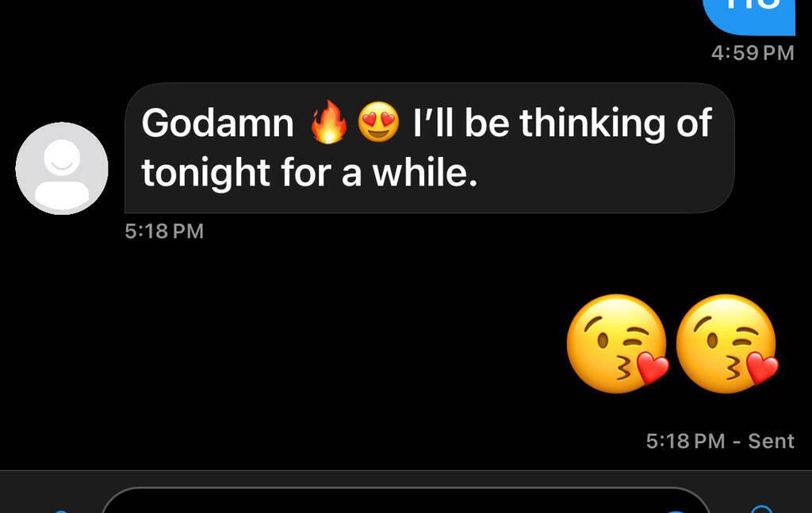Click the "tonight for a while." text line
812x513 pixels.
[309, 172]
